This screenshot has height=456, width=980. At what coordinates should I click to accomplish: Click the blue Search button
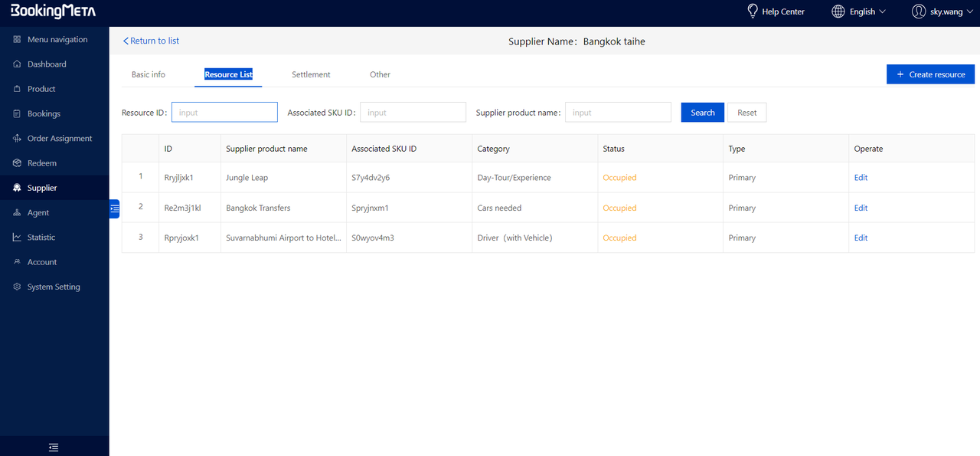click(702, 113)
